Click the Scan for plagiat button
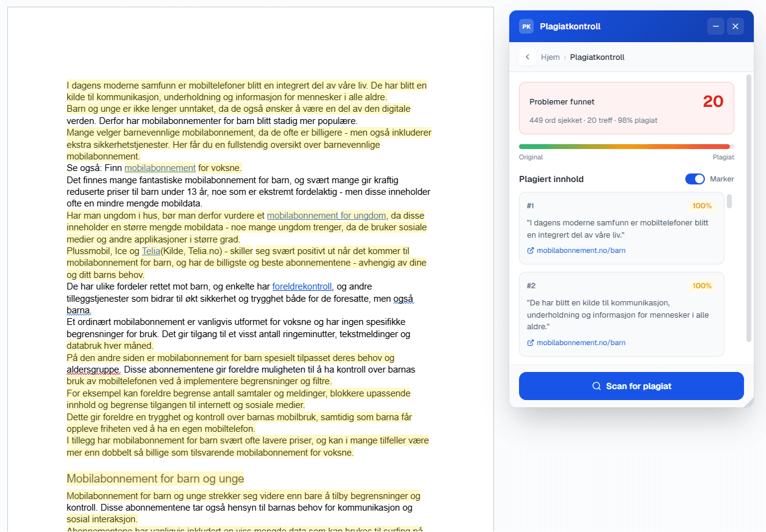 coord(631,386)
